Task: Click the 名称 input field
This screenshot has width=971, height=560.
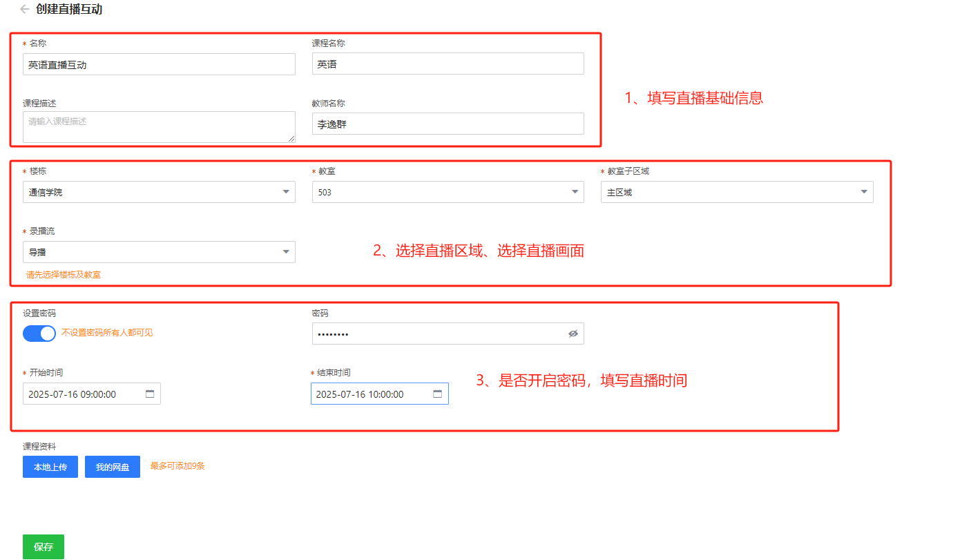Action: pos(159,64)
